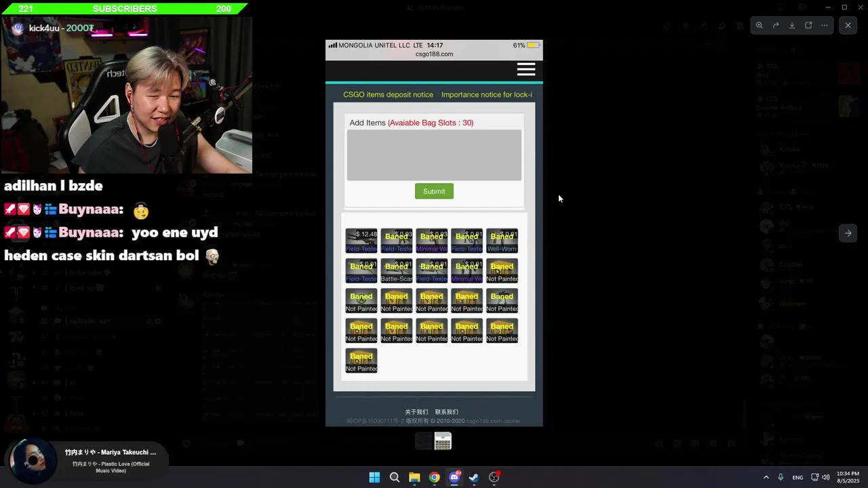Expand the system tray hidden icons chevron
The width and height of the screenshot is (868, 488).
click(x=766, y=477)
